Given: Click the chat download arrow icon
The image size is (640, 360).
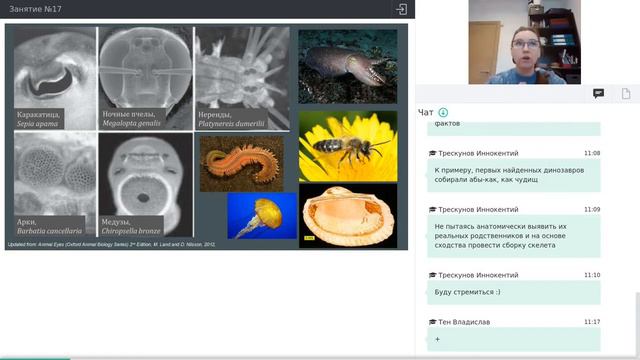Looking at the screenshot, I should (443, 112).
